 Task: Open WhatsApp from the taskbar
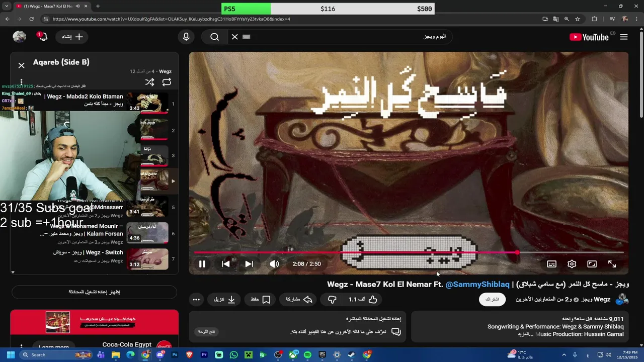233,355
